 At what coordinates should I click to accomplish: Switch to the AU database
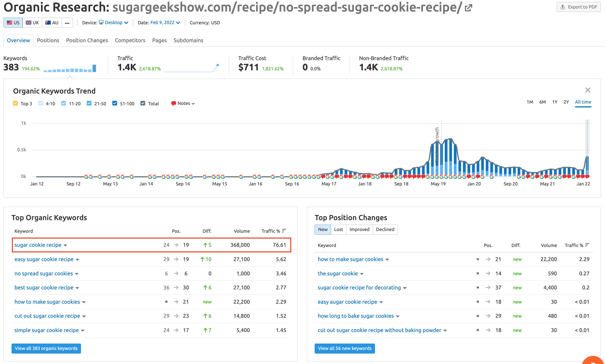tap(52, 23)
